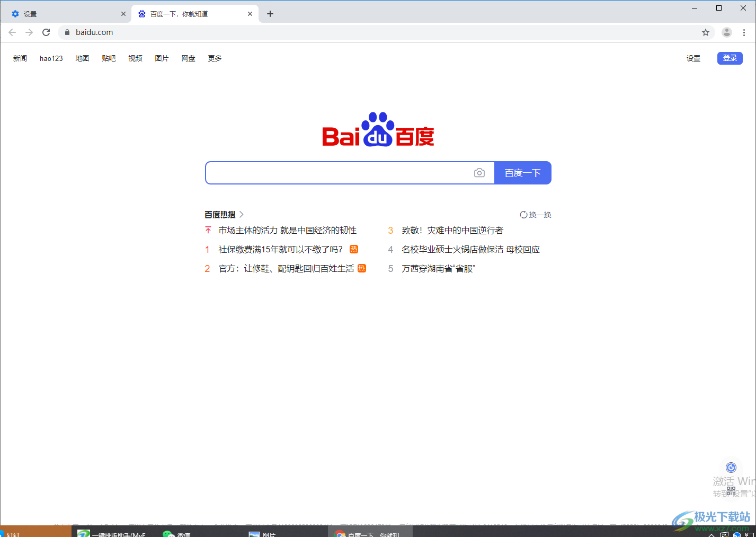Screen dimensions: 756x537
Task: Click the browser back arrow
Action: tap(12, 32)
